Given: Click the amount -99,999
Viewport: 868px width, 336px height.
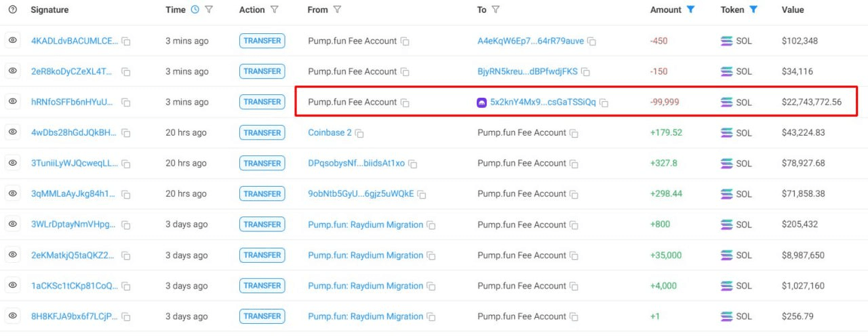Looking at the screenshot, I should click(x=665, y=102).
